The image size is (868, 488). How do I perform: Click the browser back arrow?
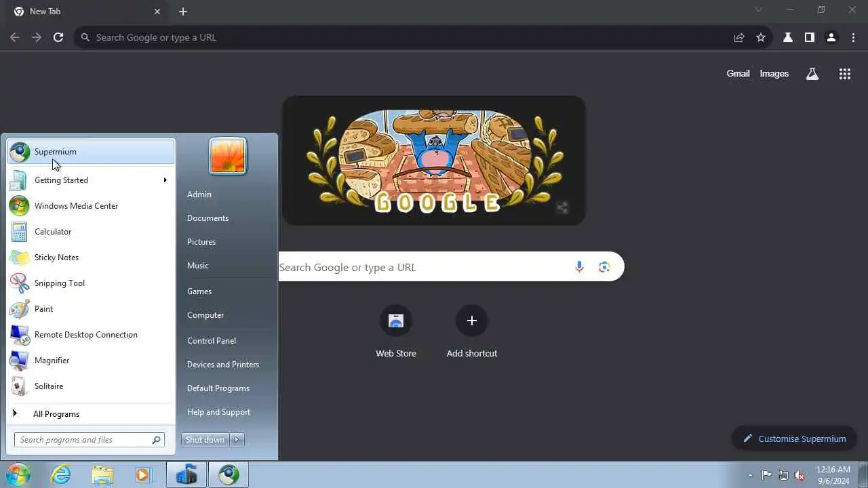click(15, 37)
